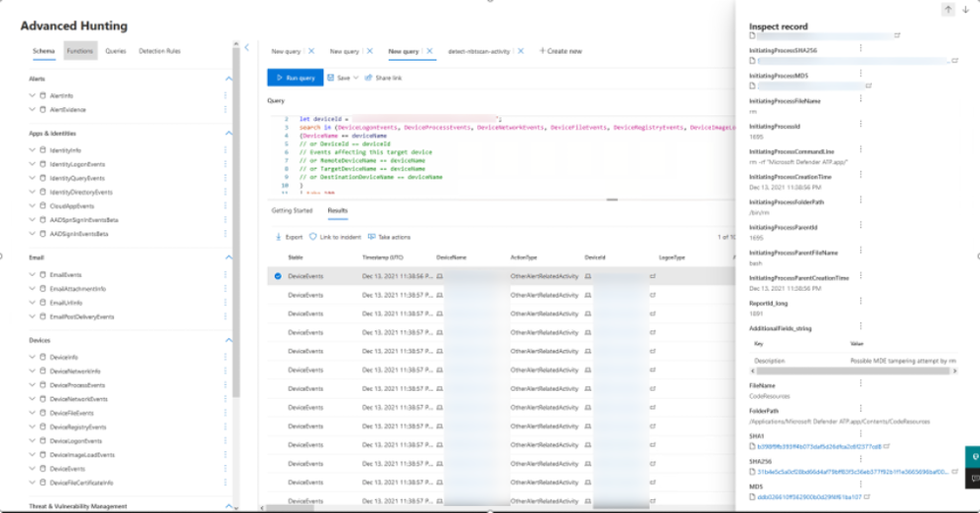This screenshot has width=980, height=513.
Task: Export the query results
Action: click(289, 237)
